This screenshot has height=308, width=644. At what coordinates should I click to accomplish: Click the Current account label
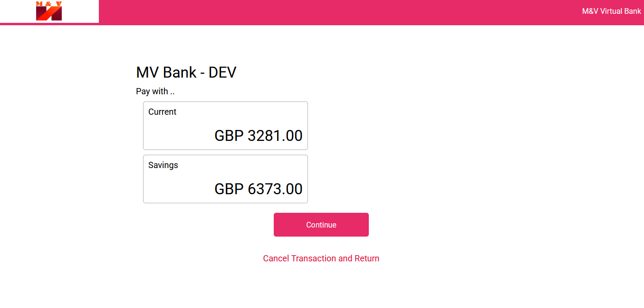click(x=162, y=112)
